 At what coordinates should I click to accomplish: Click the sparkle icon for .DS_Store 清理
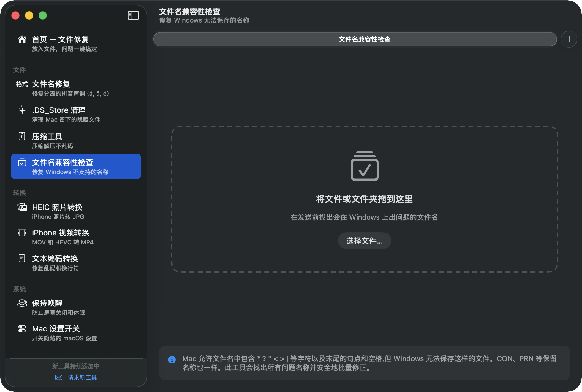click(22, 110)
